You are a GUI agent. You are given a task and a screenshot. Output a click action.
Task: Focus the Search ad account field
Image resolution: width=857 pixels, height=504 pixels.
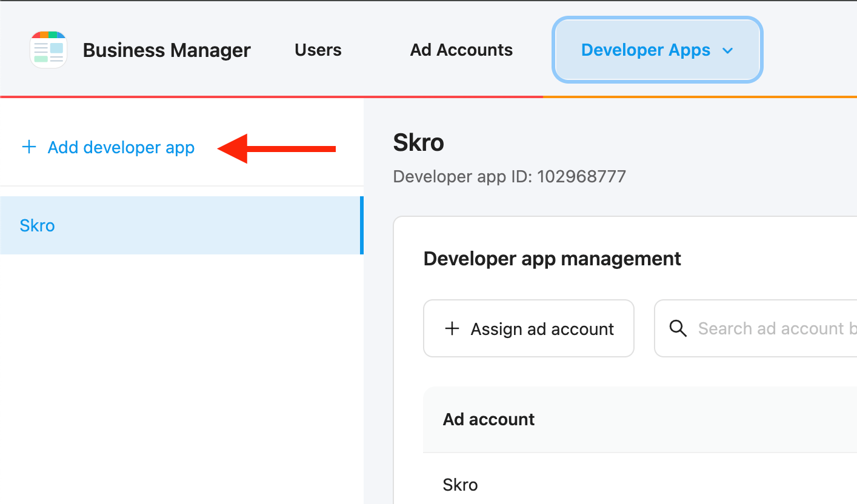(756, 328)
